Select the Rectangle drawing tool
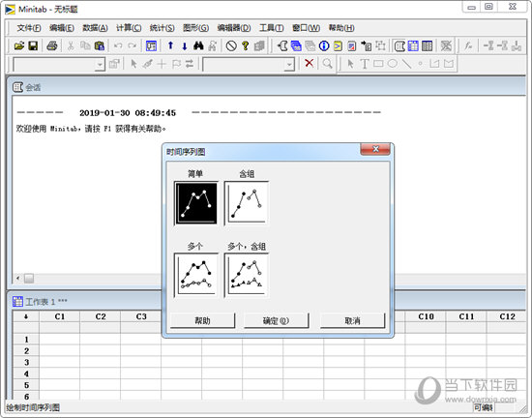This screenshot has width=532, height=418. pyautogui.click(x=378, y=64)
